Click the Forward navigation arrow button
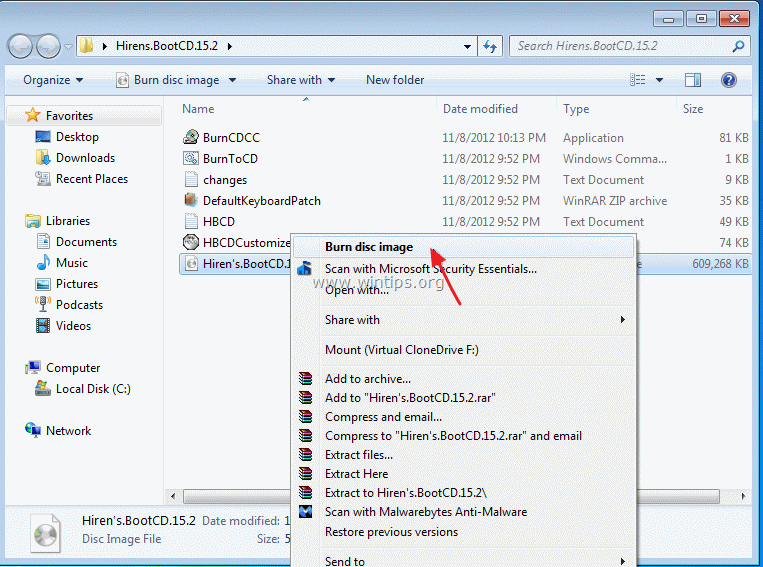Viewport: 763px width, 567px height. tap(48, 47)
